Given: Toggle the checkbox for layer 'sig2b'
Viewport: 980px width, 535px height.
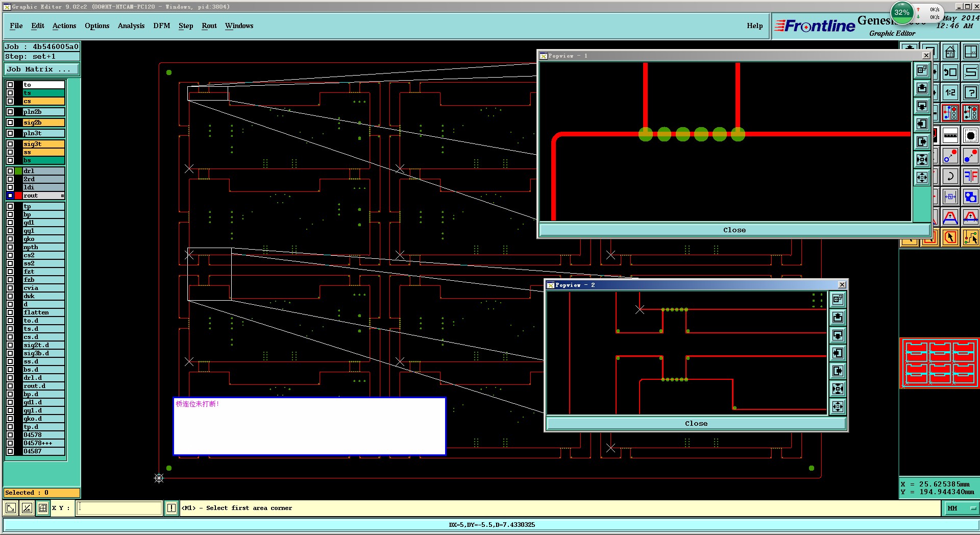Looking at the screenshot, I should pos(10,123).
